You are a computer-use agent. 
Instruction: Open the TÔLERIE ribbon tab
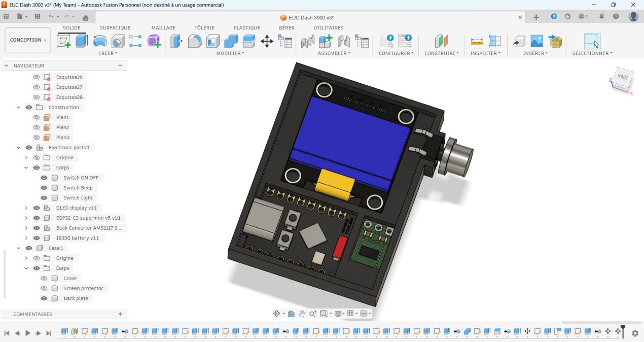click(204, 28)
